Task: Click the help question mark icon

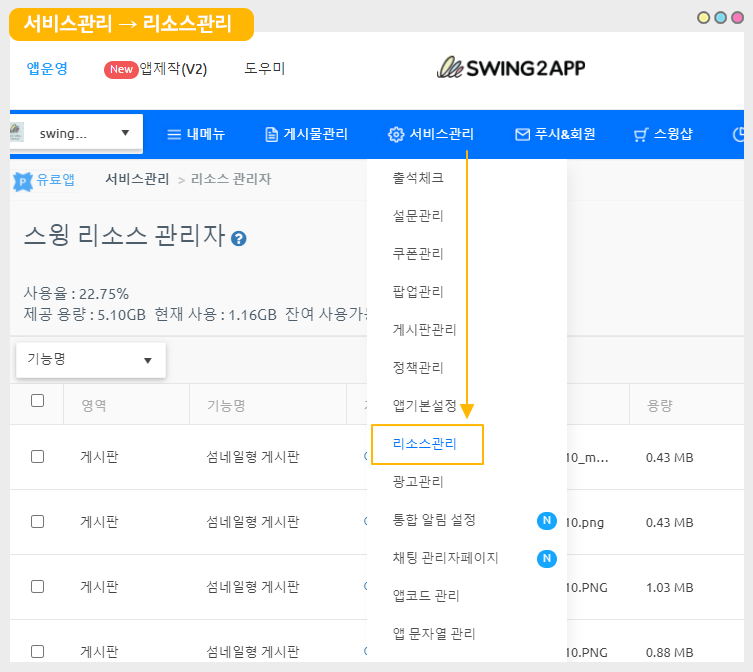Action: coord(239,239)
